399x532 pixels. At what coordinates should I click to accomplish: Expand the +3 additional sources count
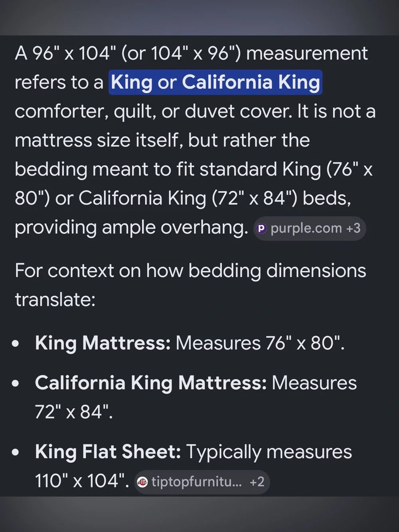353,228
